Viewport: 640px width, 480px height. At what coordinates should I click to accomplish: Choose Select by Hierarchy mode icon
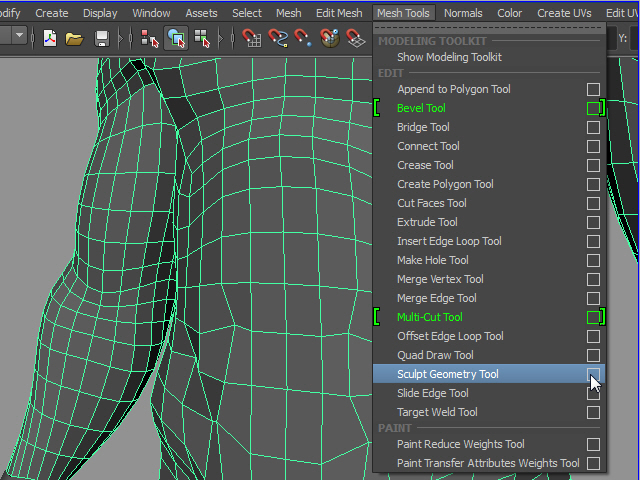pos(150,38)
